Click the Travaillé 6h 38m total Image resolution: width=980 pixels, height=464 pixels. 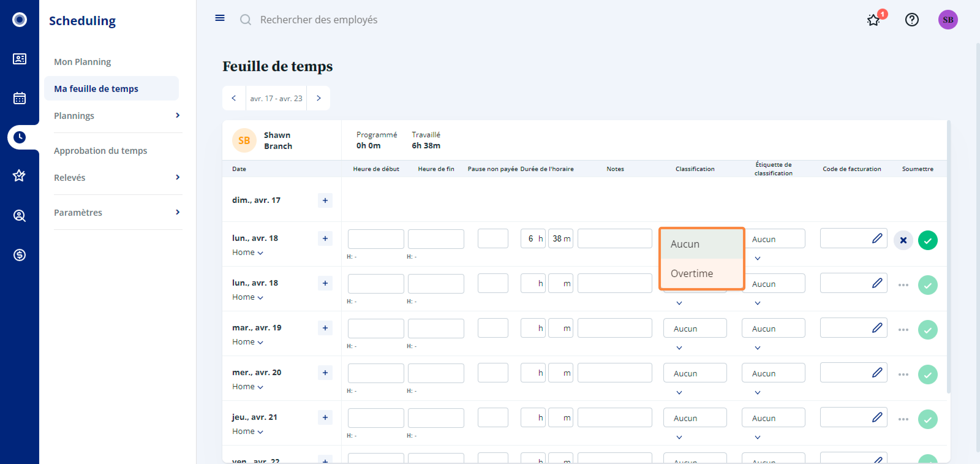click(426, 140)
